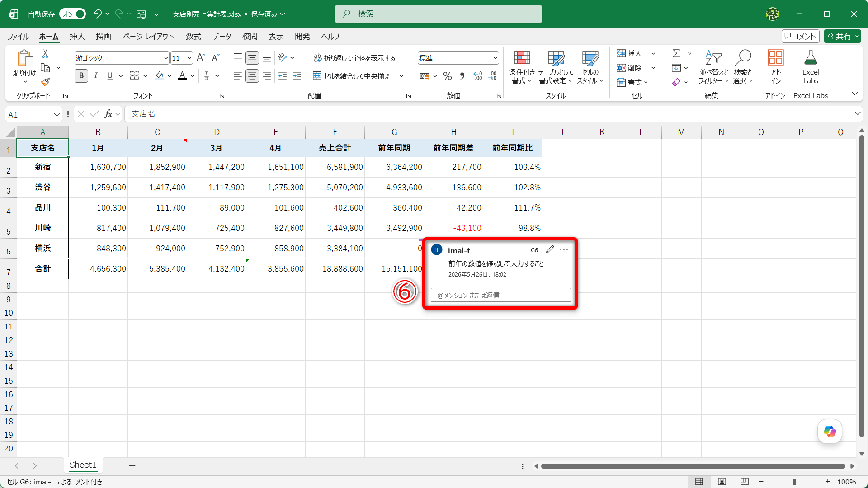The image size is (868, 488).
Task: Open the comment's more options ellipsis
Action: coord(564,249)
